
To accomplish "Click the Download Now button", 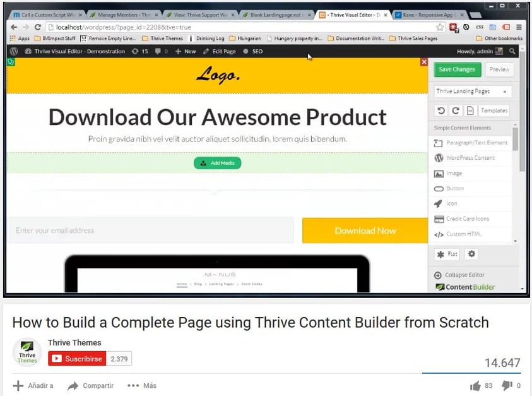I will coord(365,231).
